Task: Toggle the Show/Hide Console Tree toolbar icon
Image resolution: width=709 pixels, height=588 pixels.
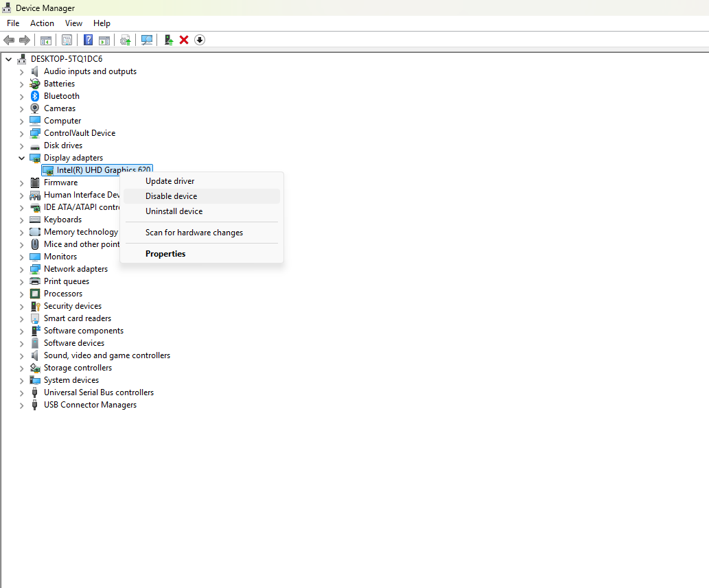Action: 46,40
